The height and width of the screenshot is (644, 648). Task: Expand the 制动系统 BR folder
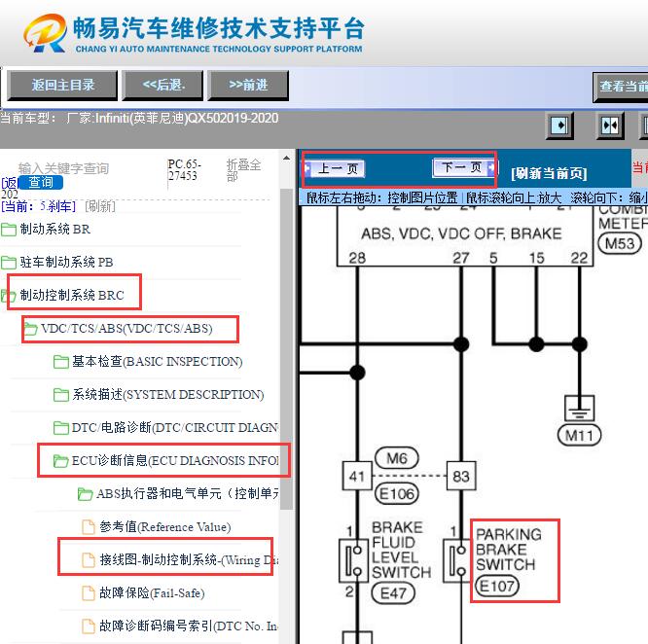[54, 229]
